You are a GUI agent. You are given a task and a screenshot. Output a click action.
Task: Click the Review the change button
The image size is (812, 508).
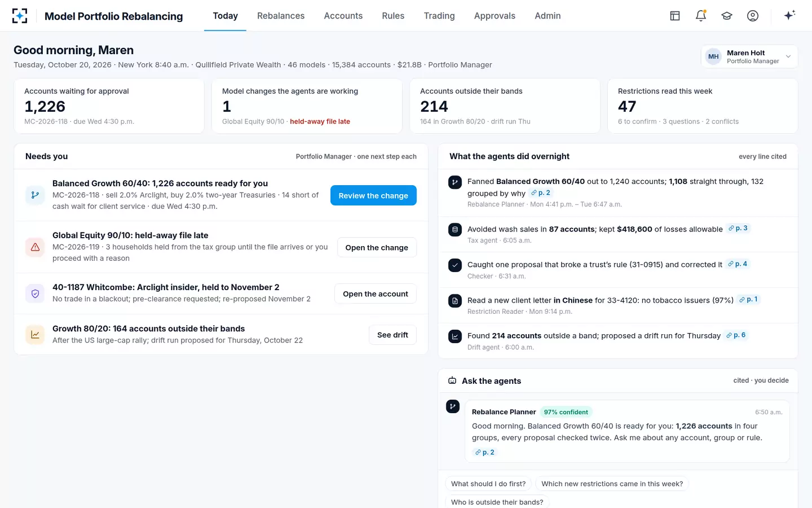coord(373,195)
